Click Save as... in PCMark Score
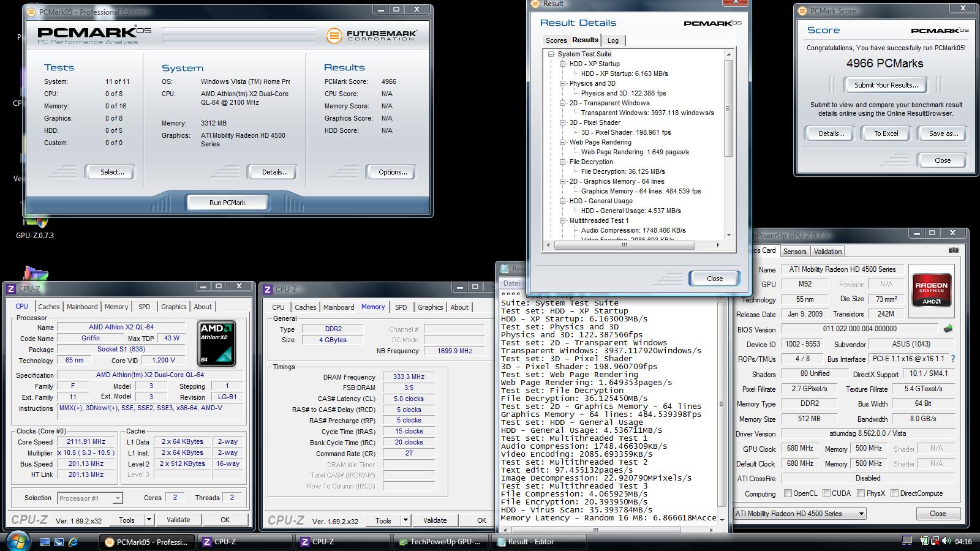Viewport: 980px width, 551px height. (x=943, y=133)
